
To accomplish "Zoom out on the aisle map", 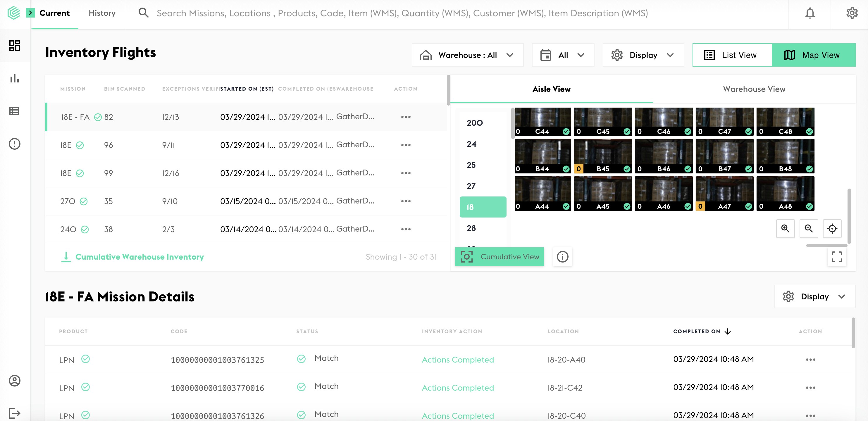I will (x=809, y=229).
